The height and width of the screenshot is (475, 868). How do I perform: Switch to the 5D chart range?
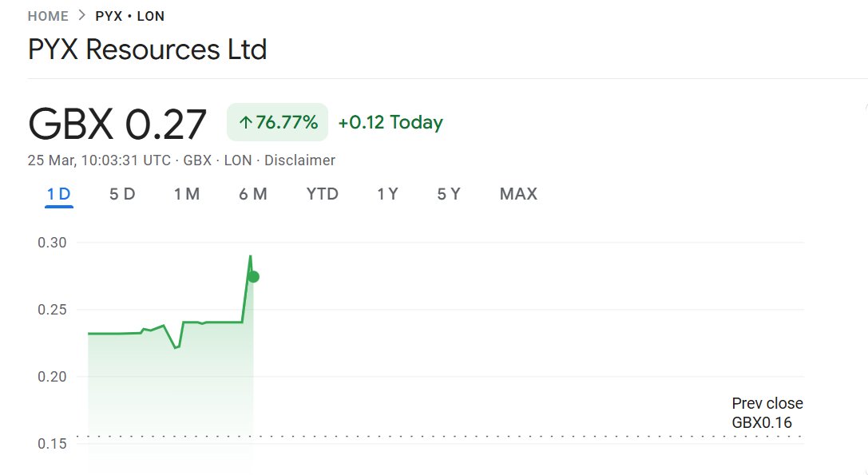122,194
